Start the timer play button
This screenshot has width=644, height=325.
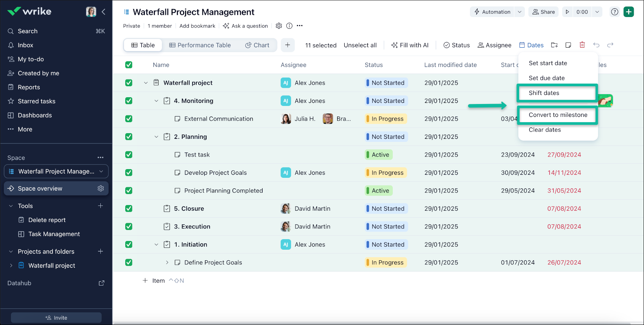click(x=567, y=12)
